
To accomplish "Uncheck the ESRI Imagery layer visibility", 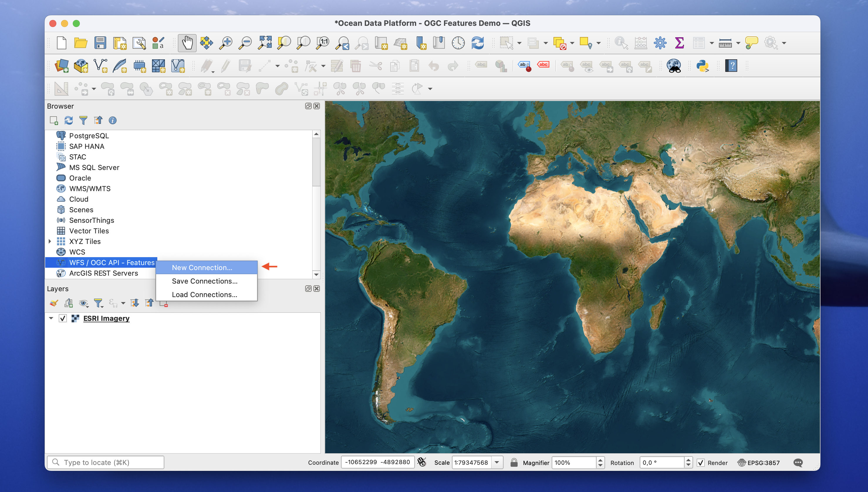I will (x=63, y=318).
